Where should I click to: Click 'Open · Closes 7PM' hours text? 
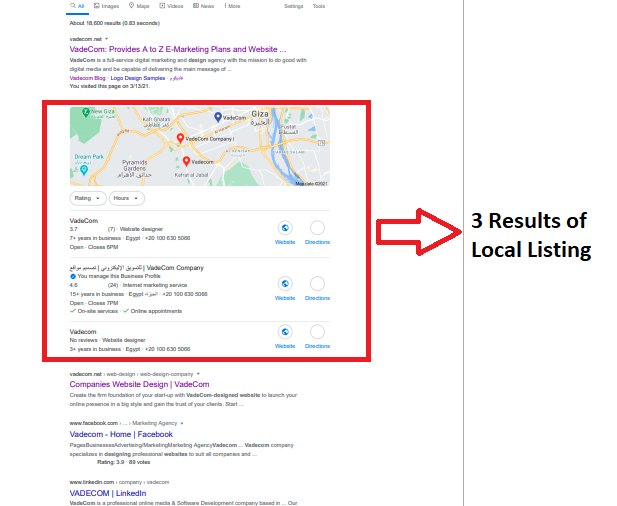[94, 303]
